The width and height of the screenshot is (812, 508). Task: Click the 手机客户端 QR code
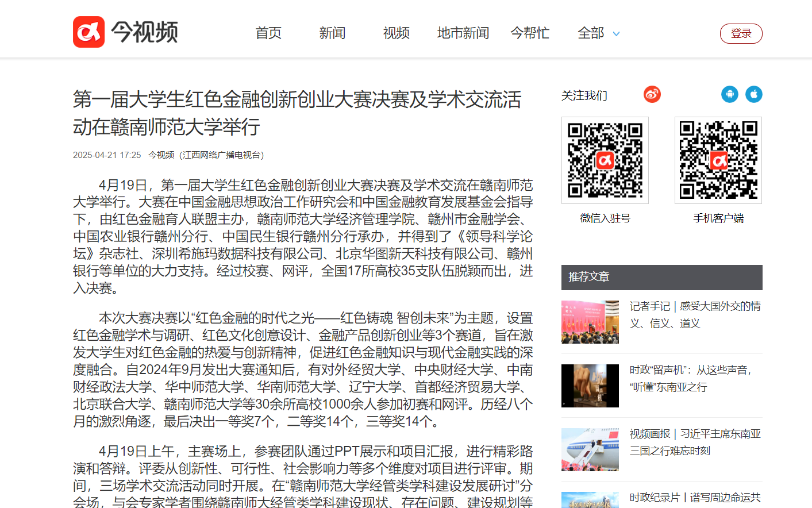point(718,160)
